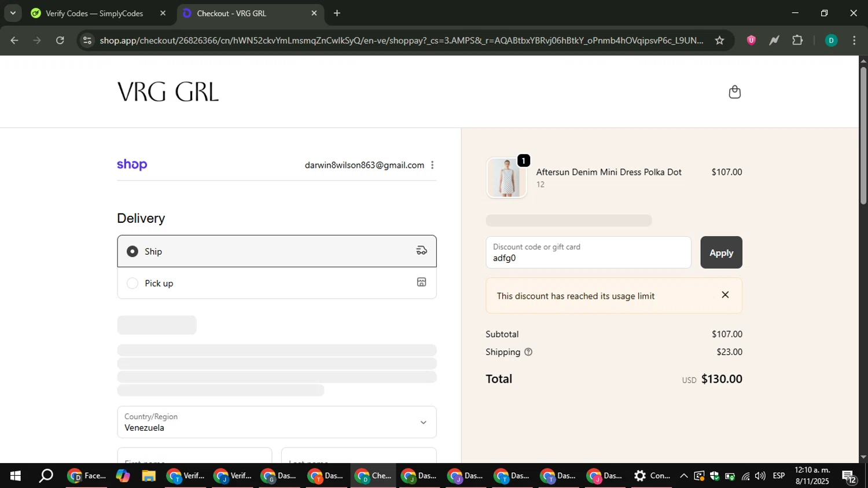868x488 pixels.
Task: Click the Aftersun Denim Mini Dress Polka Dot name
Action: [609, 172]
